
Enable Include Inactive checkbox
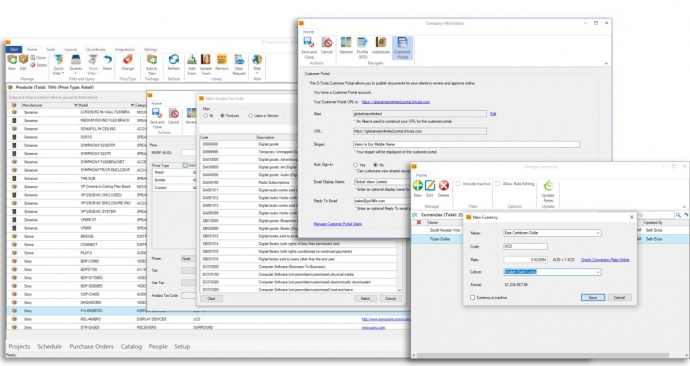click(458, 183)
